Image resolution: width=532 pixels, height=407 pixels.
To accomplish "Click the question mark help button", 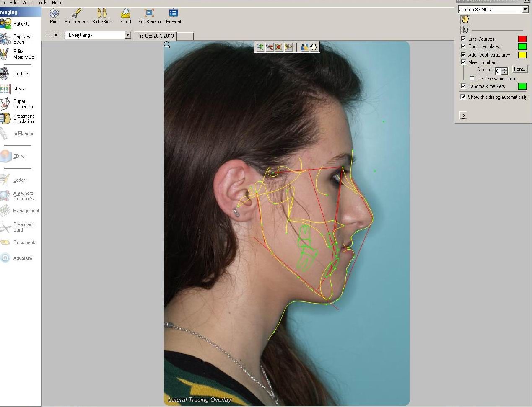I will 463,116.
